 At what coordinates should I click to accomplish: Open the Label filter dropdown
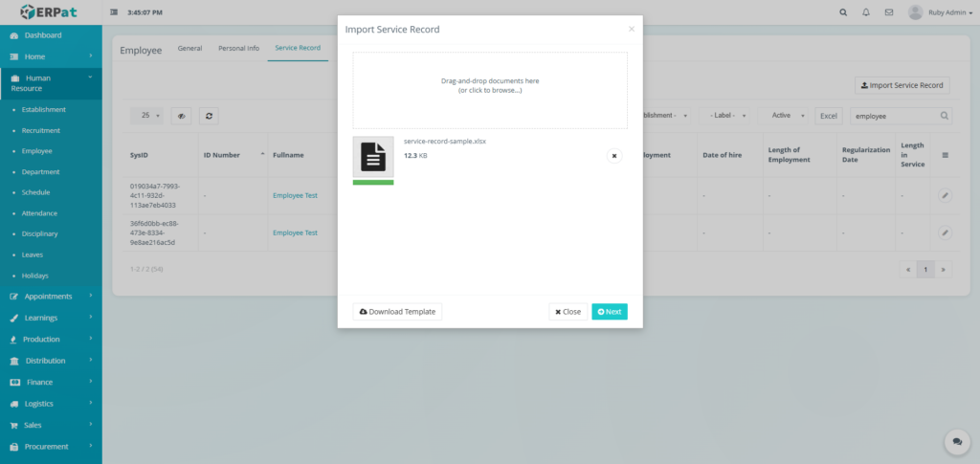click(724, 116)
